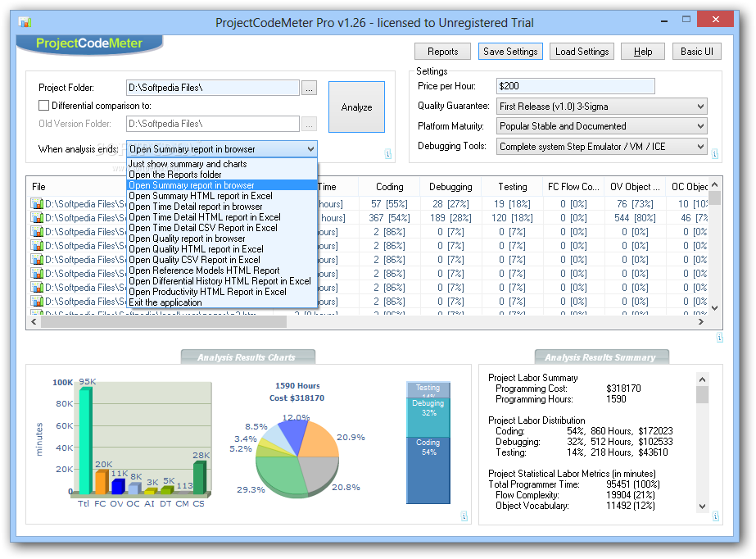Sort by the Debugging column header

tap(450, 187)
